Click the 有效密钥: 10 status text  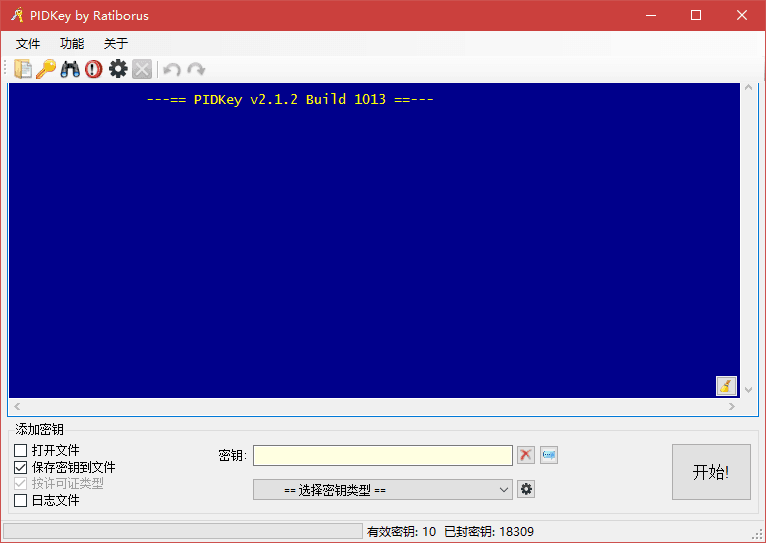[x=401, y=531]
